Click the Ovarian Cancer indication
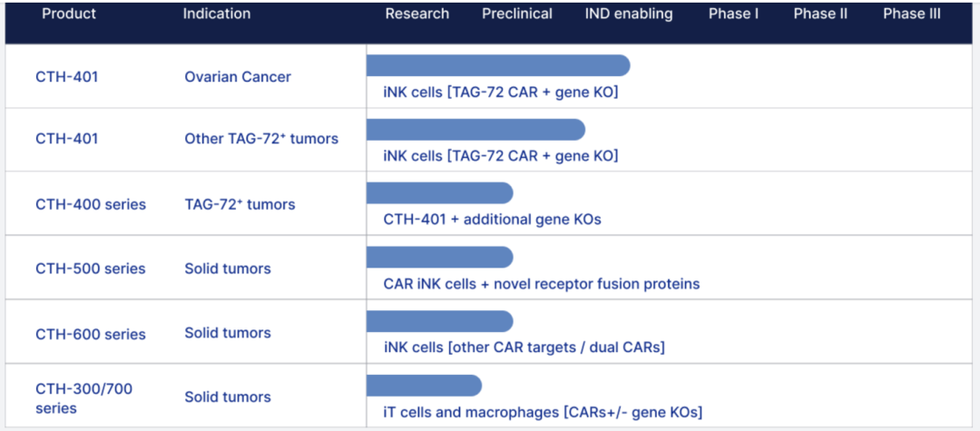The height and width of the screenshot is (431, 980). point(238,77)
